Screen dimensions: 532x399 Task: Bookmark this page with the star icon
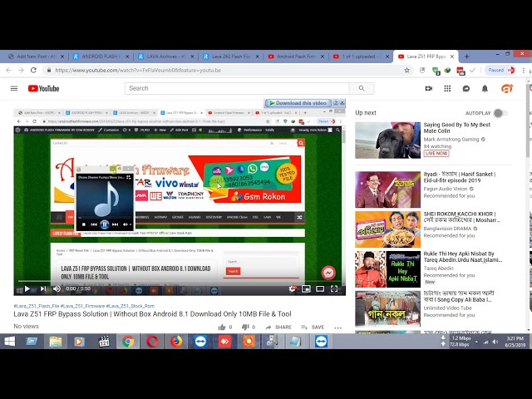coord(406,70)
